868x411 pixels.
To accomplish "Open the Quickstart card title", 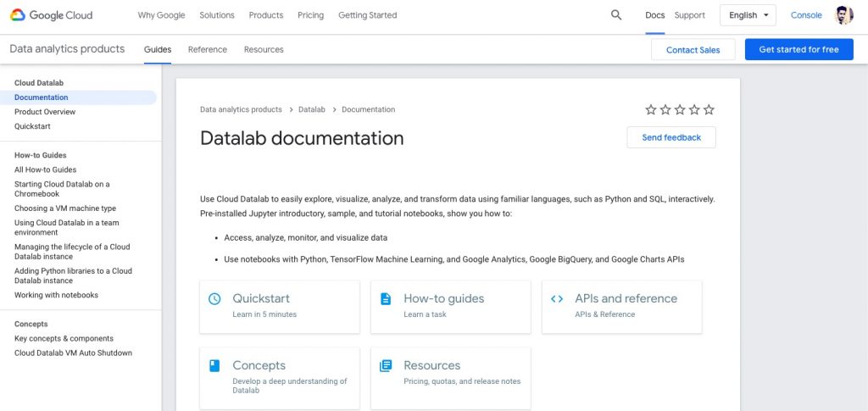I will pos(261,298).
